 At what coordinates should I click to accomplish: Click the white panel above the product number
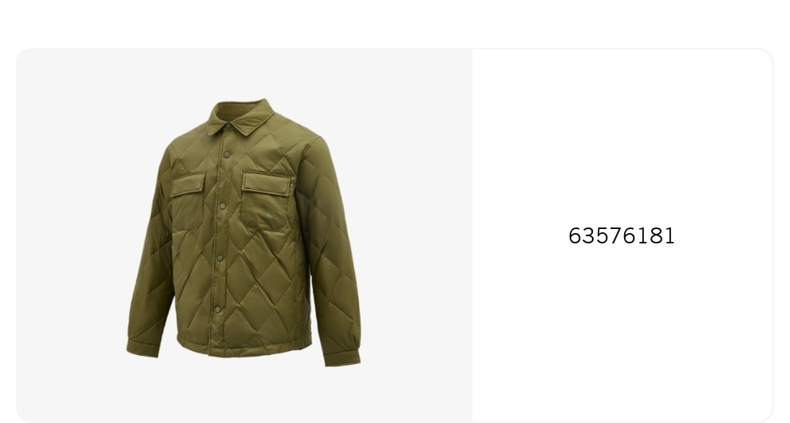click(622, 136)
